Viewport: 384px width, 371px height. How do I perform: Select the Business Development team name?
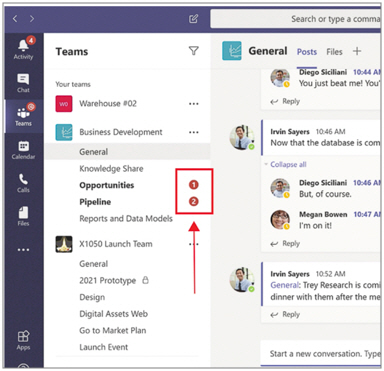[x=121, y=132]
